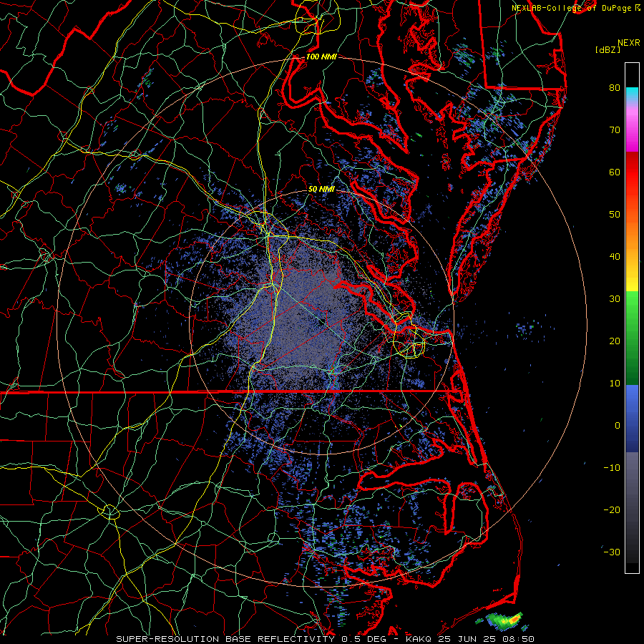Click the 0 dBZ scale value

(617, 426)
